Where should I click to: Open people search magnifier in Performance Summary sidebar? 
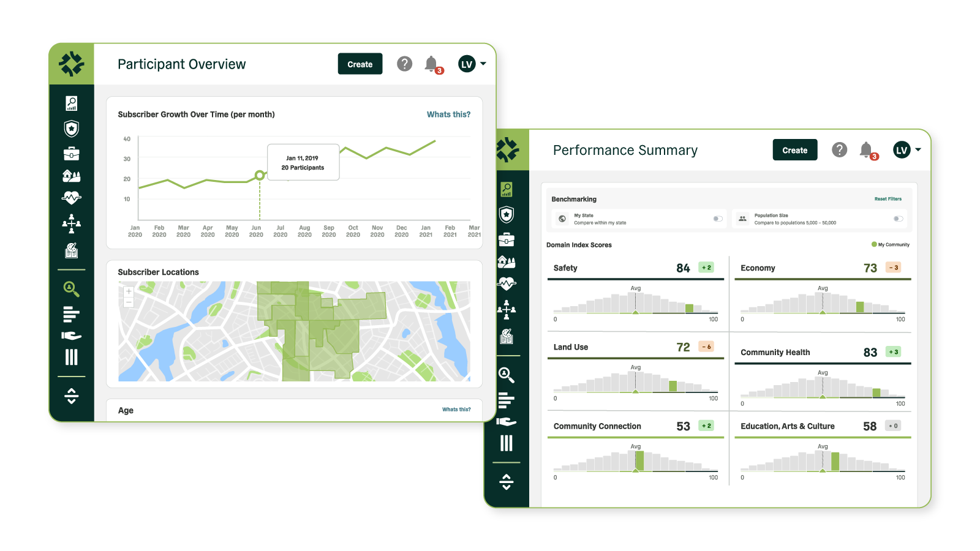click(x=507, y=375)
